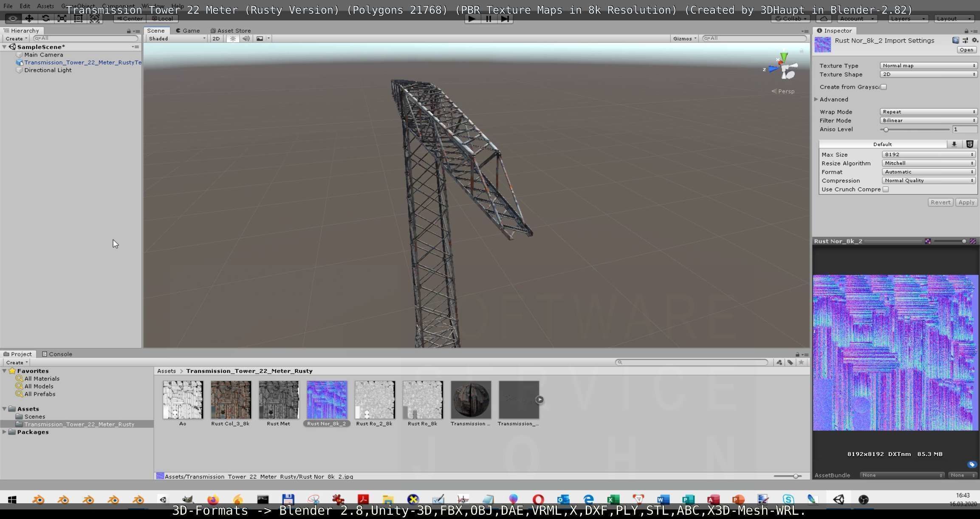Open the cloud services icon
The width and height of the screenshot is (980, 519).
point(824,19)
